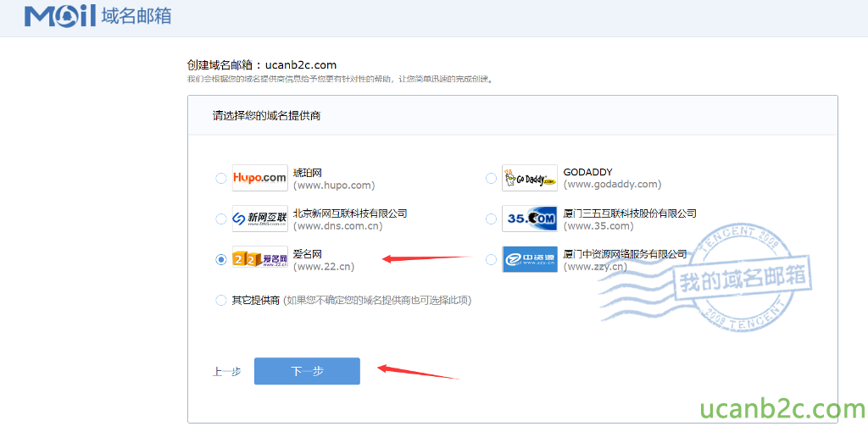Click the (www.22.cn) text
This screenshot has width=868, height=432.
coord(323,267)
